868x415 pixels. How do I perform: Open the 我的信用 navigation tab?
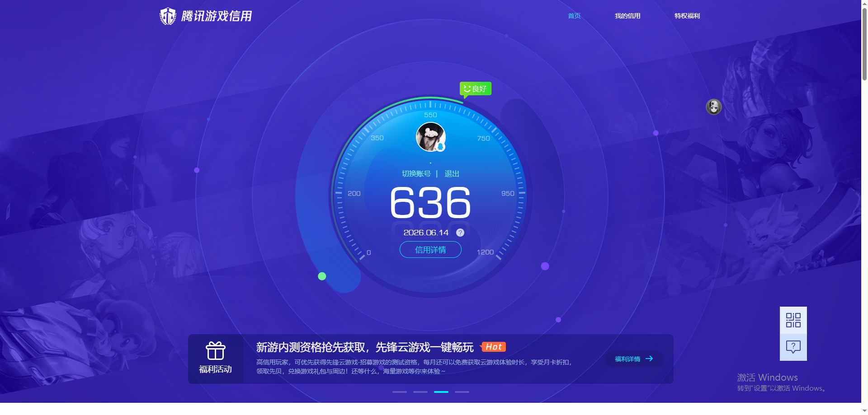(x=627, y=16)
